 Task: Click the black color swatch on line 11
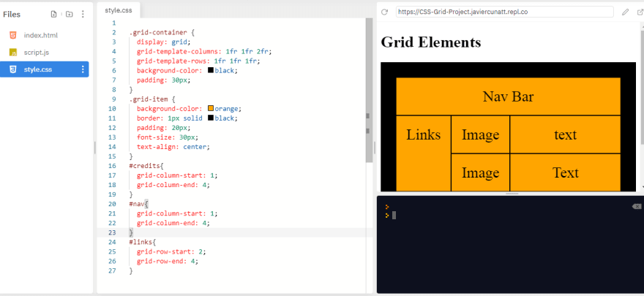tap(211, 118)
